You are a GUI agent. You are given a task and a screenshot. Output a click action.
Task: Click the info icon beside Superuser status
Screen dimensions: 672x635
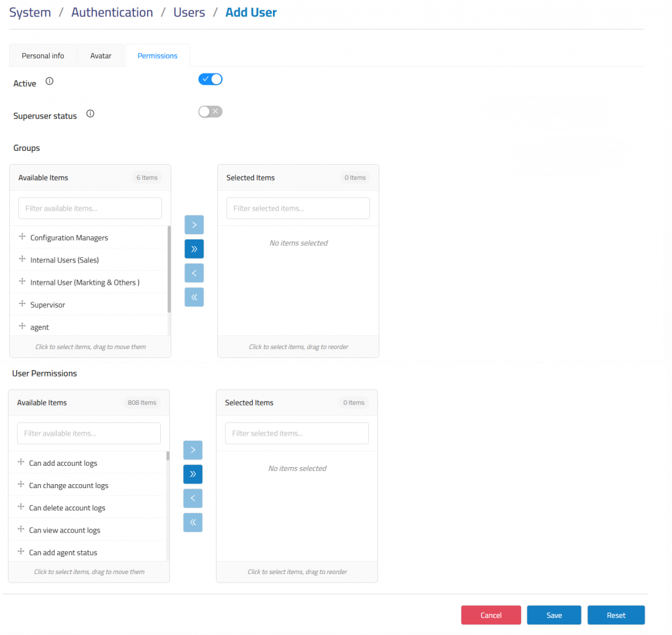coord(90,113)
